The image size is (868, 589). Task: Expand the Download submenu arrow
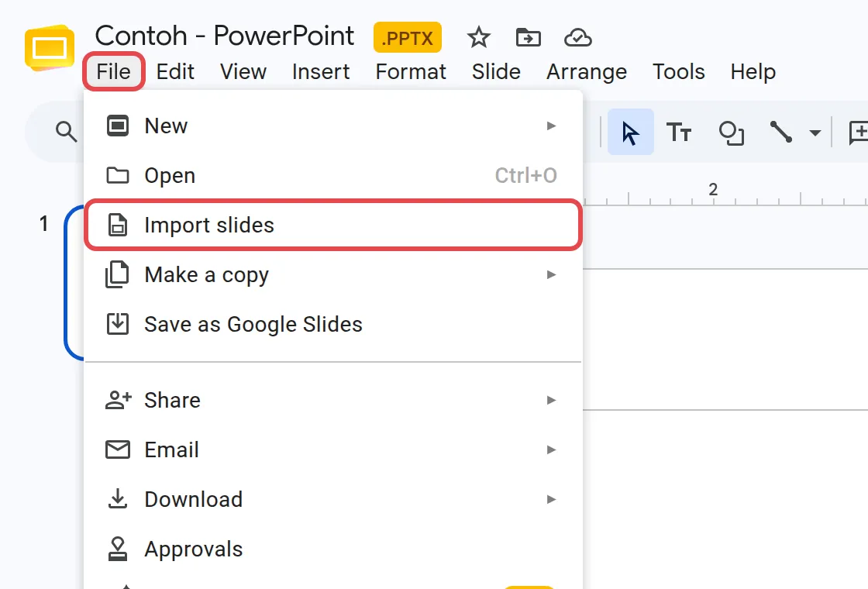pos(551,499)
